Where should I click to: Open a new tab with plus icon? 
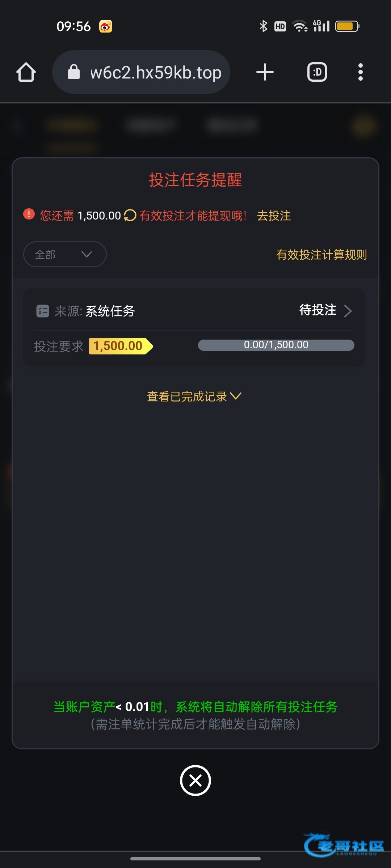pos(265,72)
